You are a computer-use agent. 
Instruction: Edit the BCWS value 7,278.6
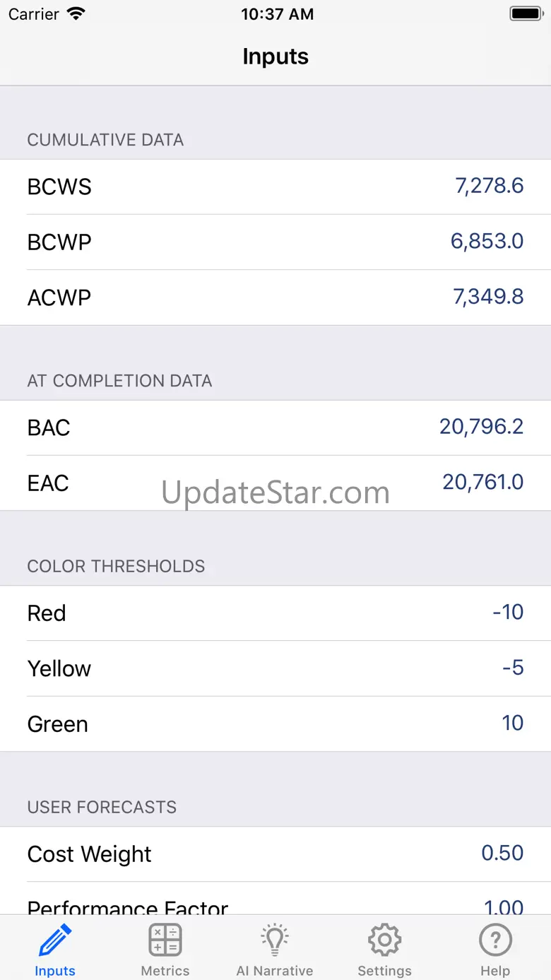pyautogui.click(x=489, y=186)
